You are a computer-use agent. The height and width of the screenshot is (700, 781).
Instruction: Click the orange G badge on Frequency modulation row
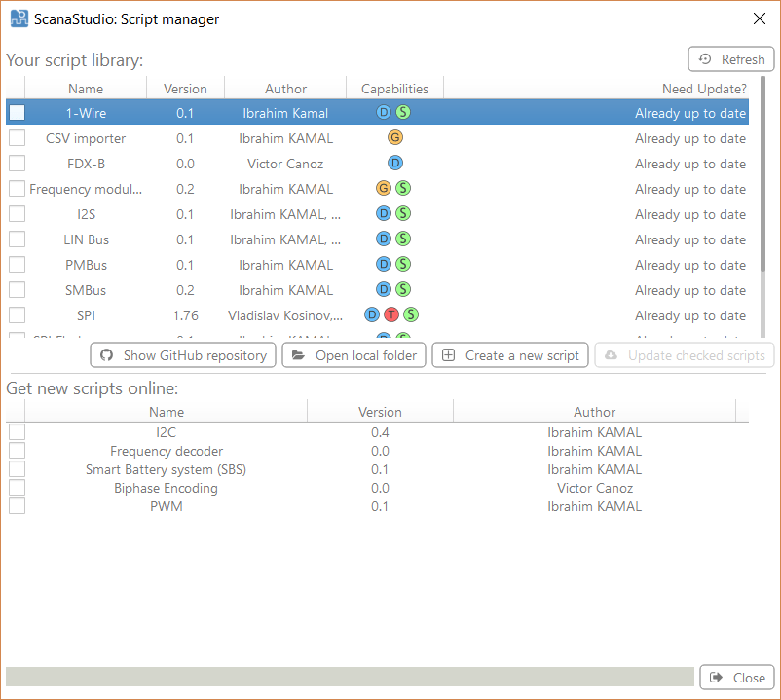(384, 188)
